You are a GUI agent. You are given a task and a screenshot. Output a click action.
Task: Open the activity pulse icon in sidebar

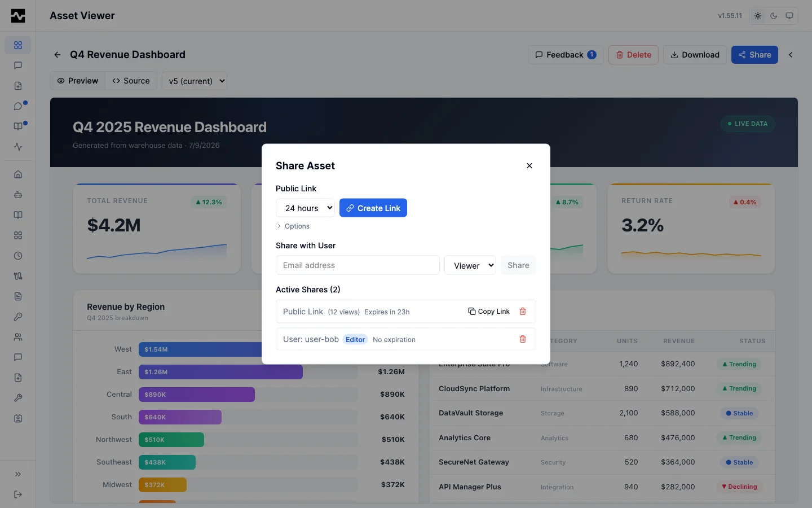(18, 147)
